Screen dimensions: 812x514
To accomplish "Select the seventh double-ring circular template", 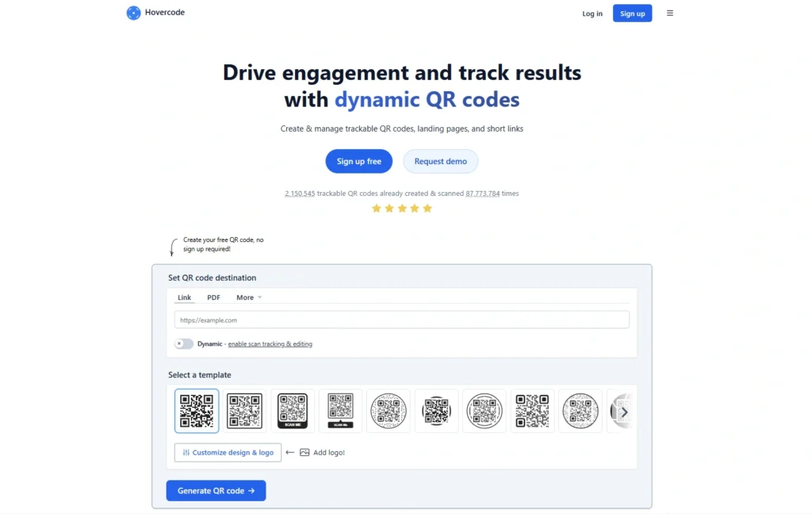I will coord(485,411).
